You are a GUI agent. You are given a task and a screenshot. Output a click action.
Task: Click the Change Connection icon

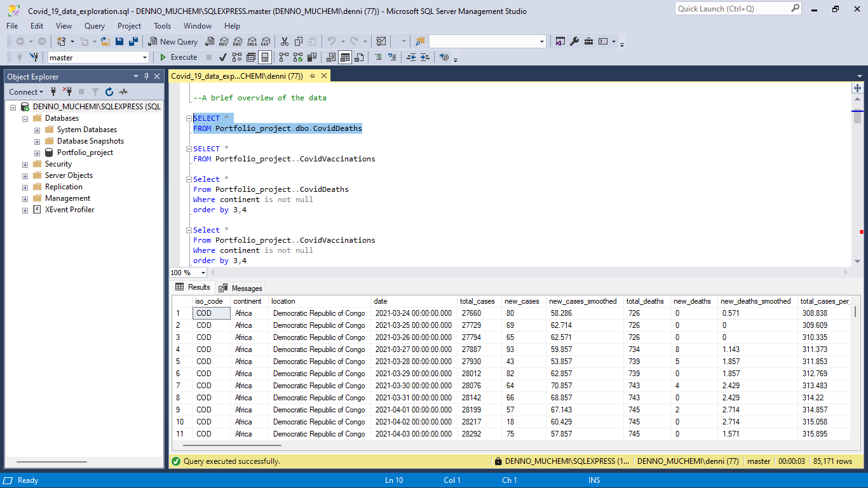tap(34, 57)
